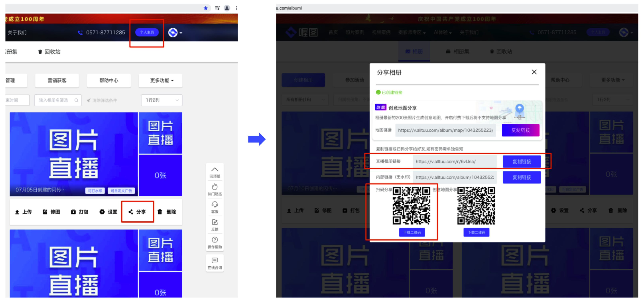Click 修图 edit action in left window
This screenshot has height=301, width=644.
[51, 212]
